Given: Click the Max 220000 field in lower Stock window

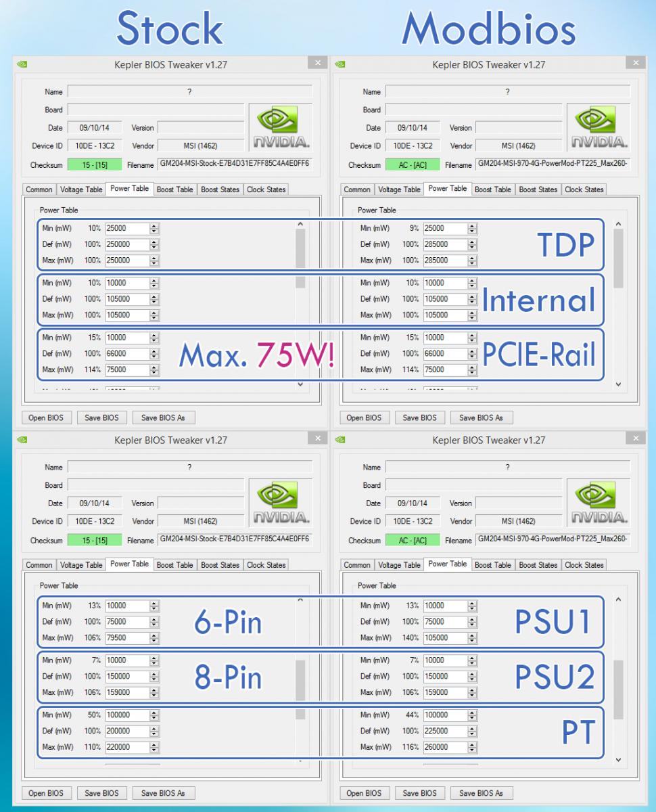Looking at the screenshot, I should (127, 747).
